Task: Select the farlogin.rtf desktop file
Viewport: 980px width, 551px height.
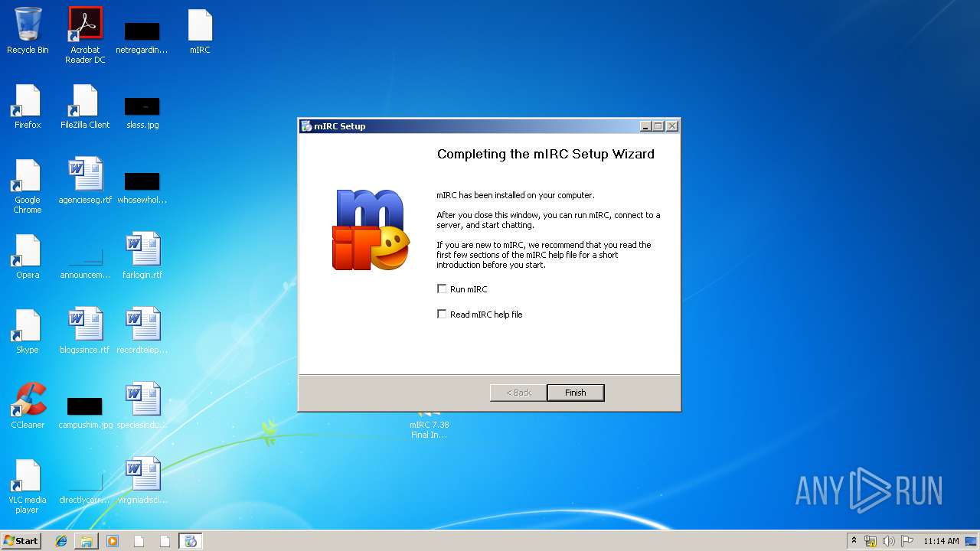Action: 142,256
